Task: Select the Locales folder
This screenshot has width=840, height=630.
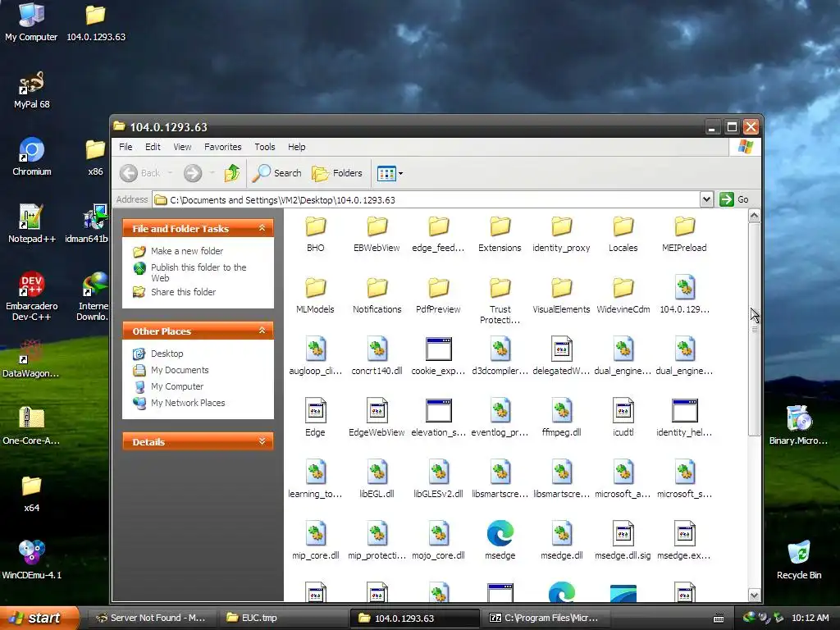Action: coord(623,234)
